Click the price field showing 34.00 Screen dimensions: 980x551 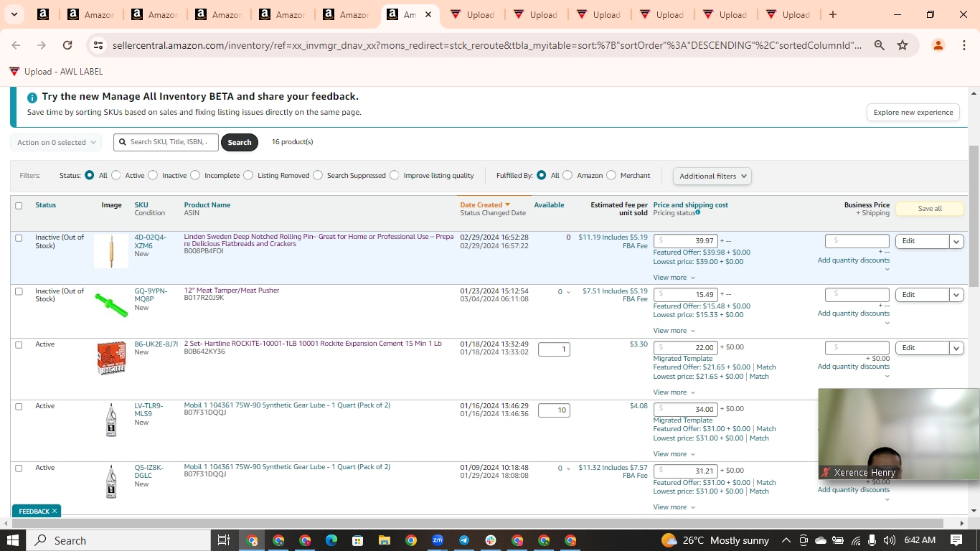click(685, 409)
